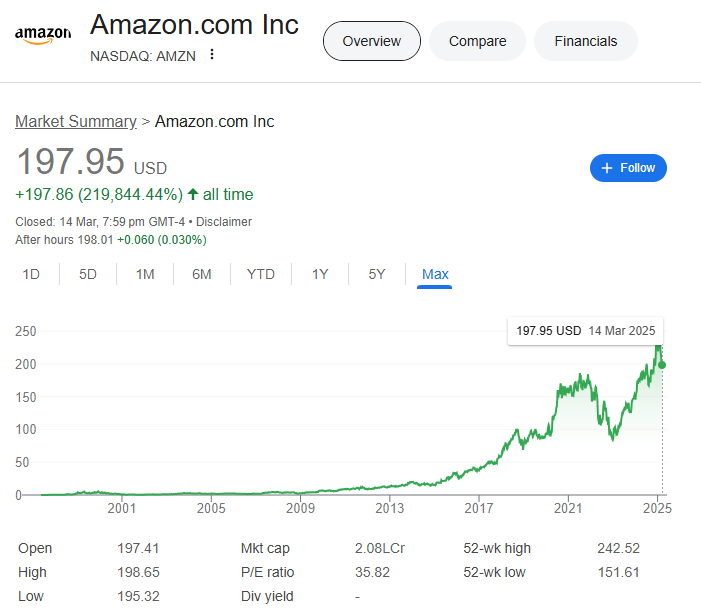Screen dimensions: 701x611
Task: Switch chart to YTD range
Action: coord(261,274)
